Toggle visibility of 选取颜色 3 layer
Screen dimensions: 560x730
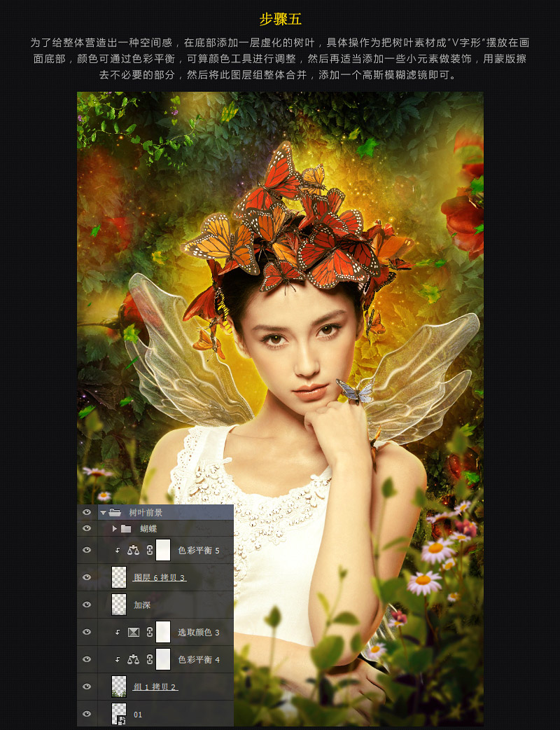coord(87,632)
